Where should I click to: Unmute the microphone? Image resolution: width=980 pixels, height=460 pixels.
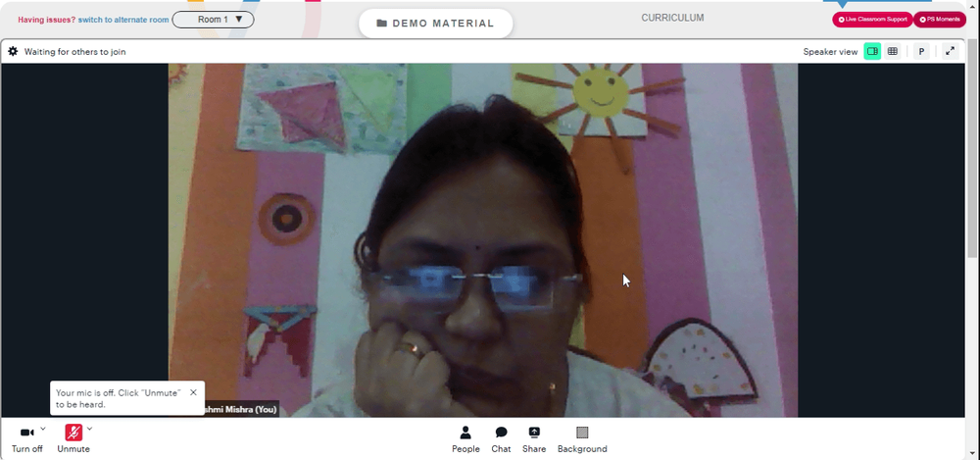(x=73, y=438)
